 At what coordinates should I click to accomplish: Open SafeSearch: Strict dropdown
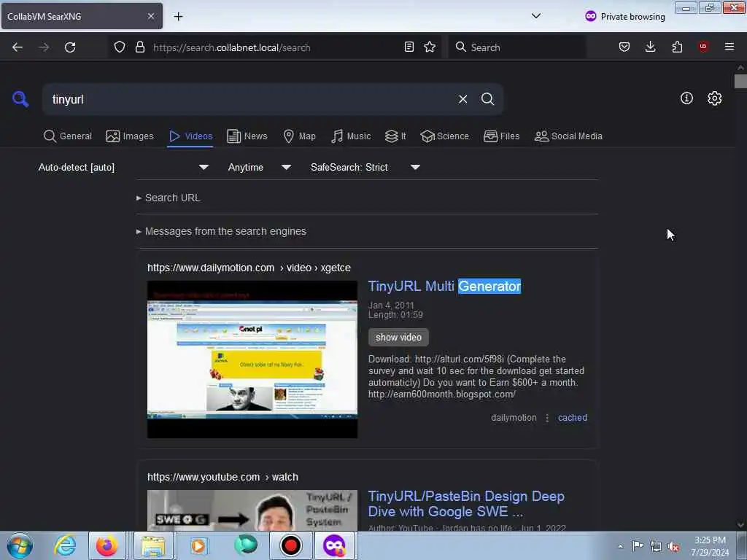pos(365,167)
